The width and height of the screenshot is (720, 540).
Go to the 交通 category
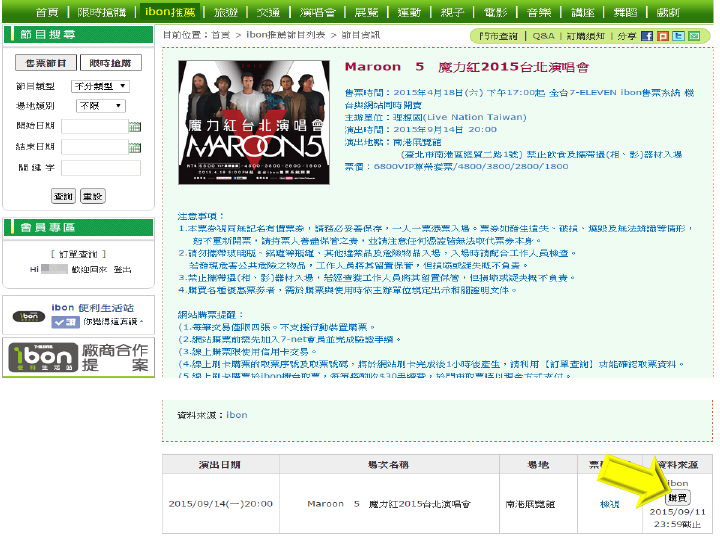click(x=269, y=12)
